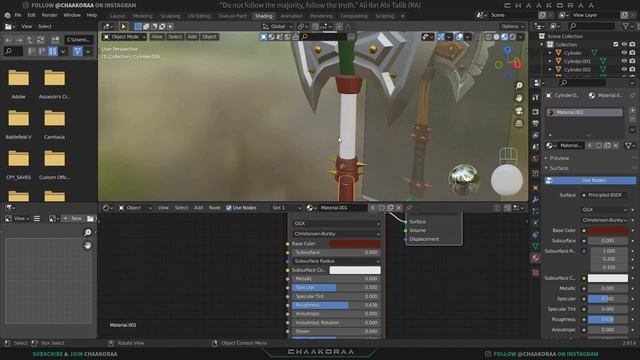
Task: Select solid viewport shading sphere icon
Action: (x=496, y=37)
